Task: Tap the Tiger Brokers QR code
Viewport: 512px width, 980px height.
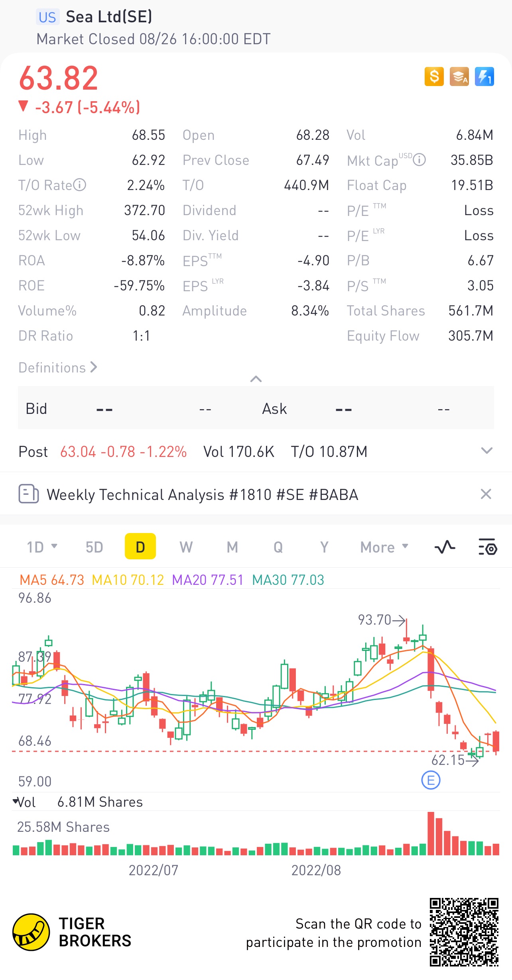Action: pyautogui.click(x=464, y=932)
